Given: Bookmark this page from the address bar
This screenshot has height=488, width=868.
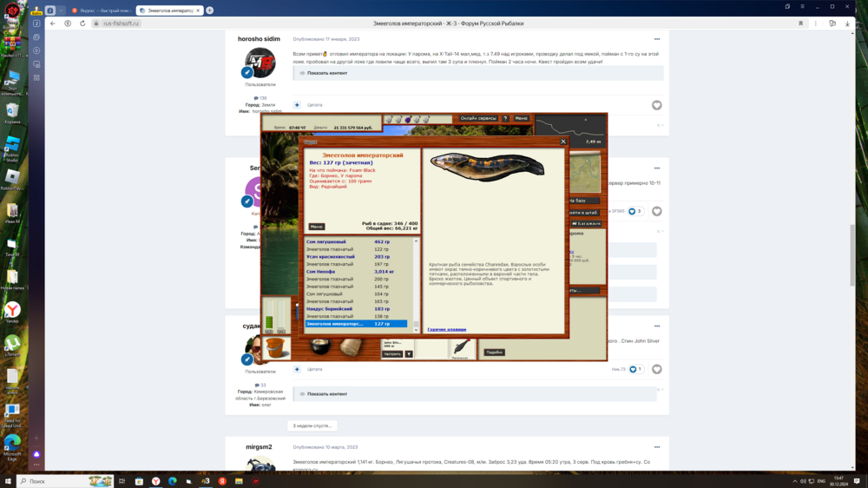Looking at the screenshot, I should coord(800,23).
